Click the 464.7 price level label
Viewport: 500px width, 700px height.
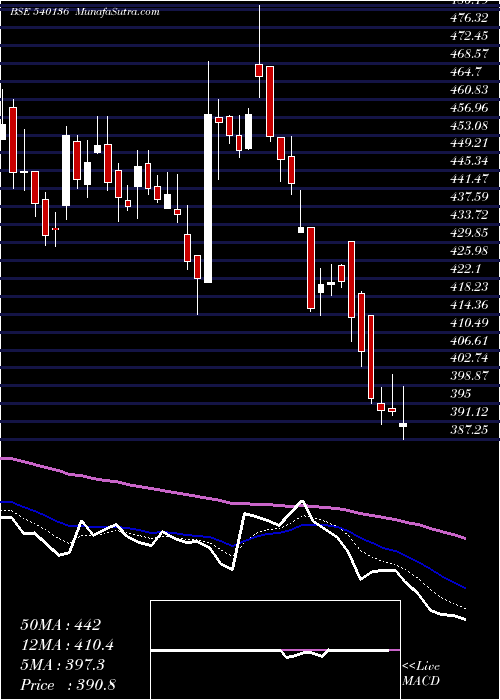[x=466, y=71]
